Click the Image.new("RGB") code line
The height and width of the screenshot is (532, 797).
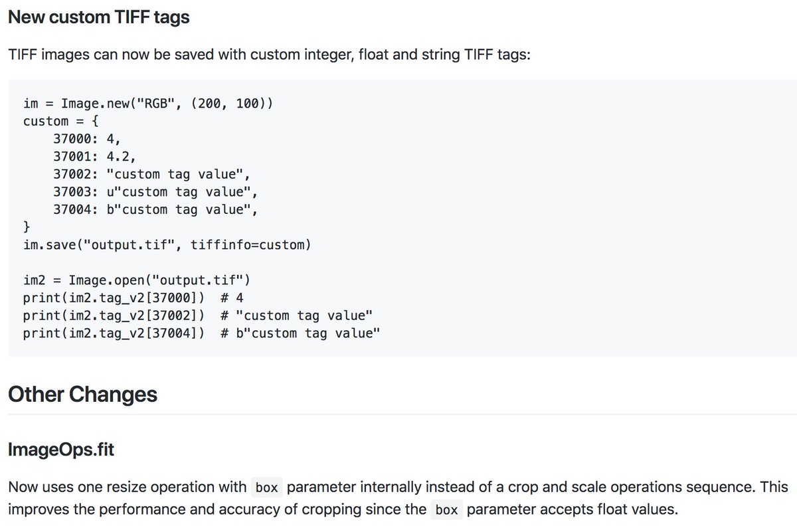click(148, 104)
